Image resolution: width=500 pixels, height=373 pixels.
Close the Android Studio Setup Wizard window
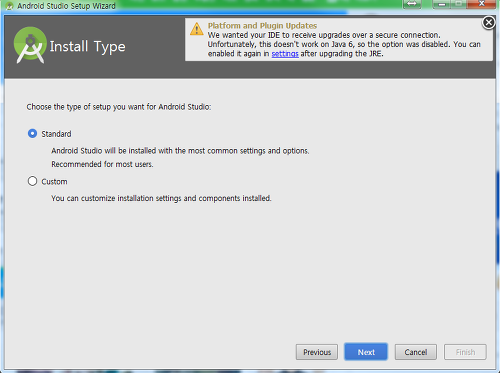pos(481,4)
